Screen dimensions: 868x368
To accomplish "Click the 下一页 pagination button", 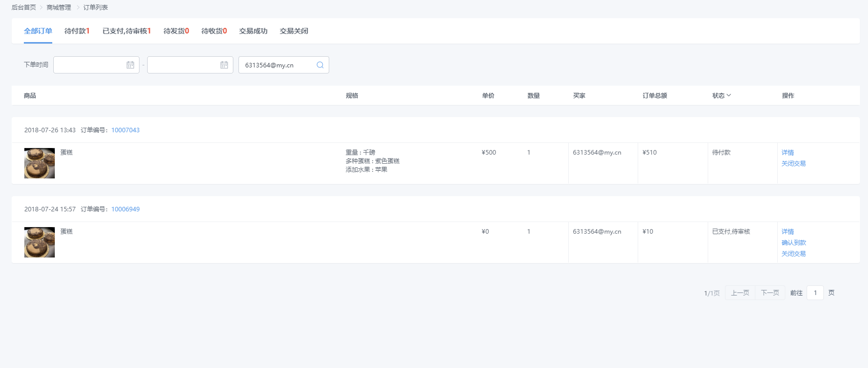I will pyautogui.click(x=770, y=293).
